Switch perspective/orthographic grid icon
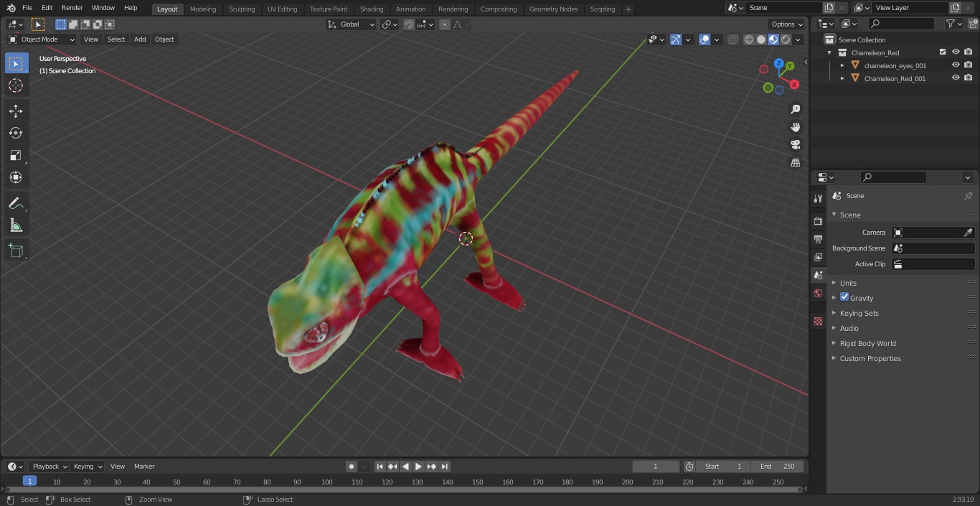The width and height of the screenshot is (980, 506). [x=795, y=163]
